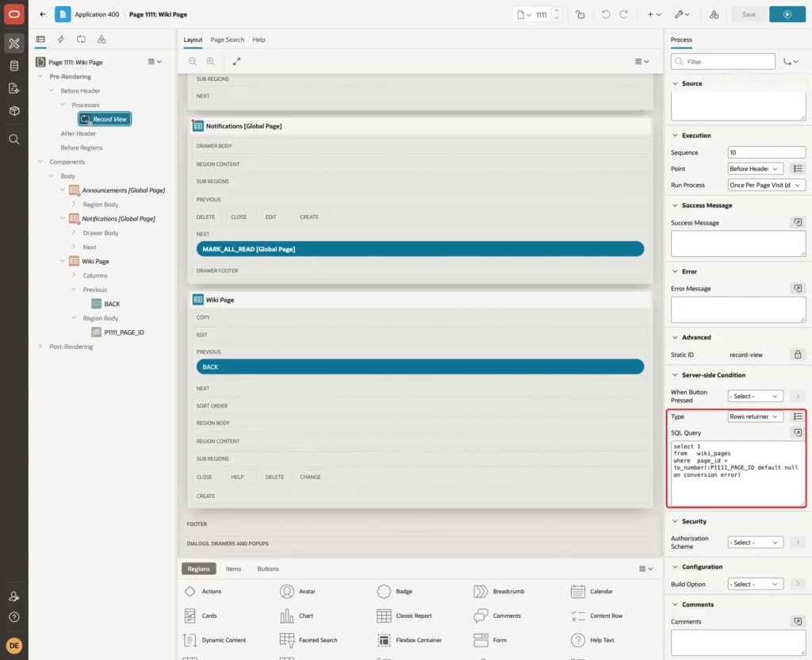Click the Redo icon
The height and width of the screenshot is (660, 812).
pyautogui.click(x=623, y=14)
